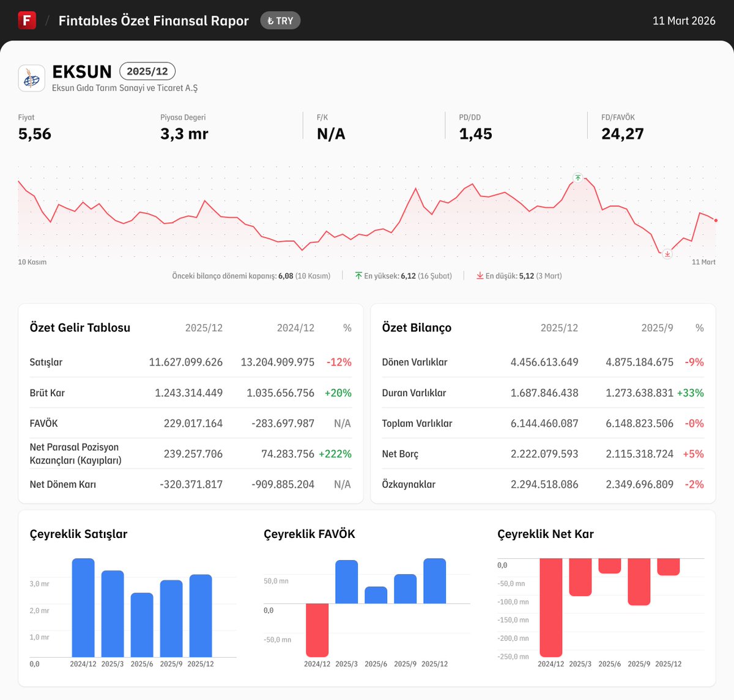Click the red Fintables F logo
This screenshot has width=734, height=700.
[x=27, y=20]
